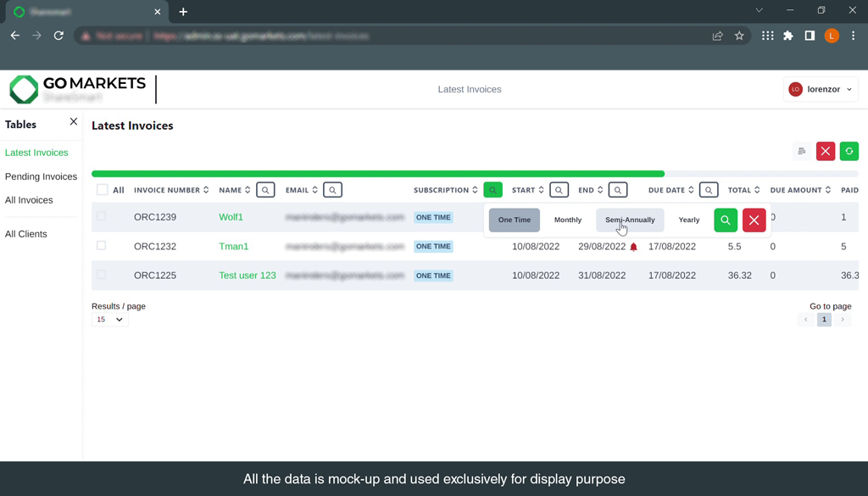Tick checkbox for invoice ORC1225
Viewport: 868px width, 496px height.
(102, 275)
